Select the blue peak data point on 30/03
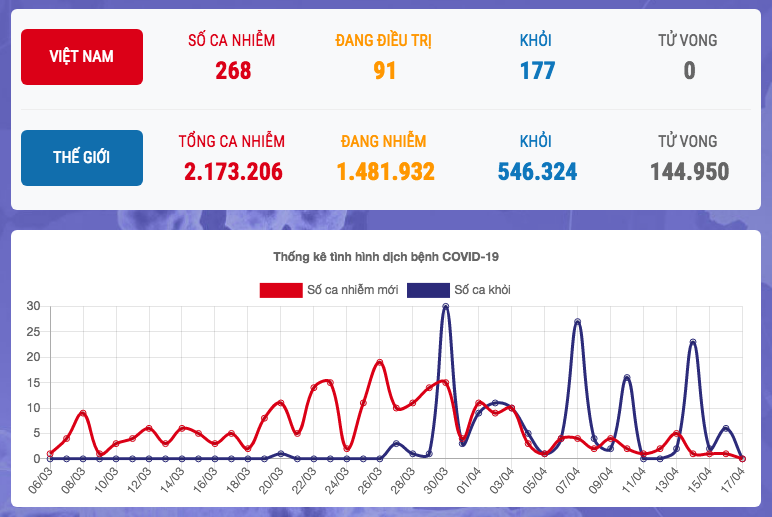Image resolution: width=772 pixels, height=517 pixels. tap(445, 307)
